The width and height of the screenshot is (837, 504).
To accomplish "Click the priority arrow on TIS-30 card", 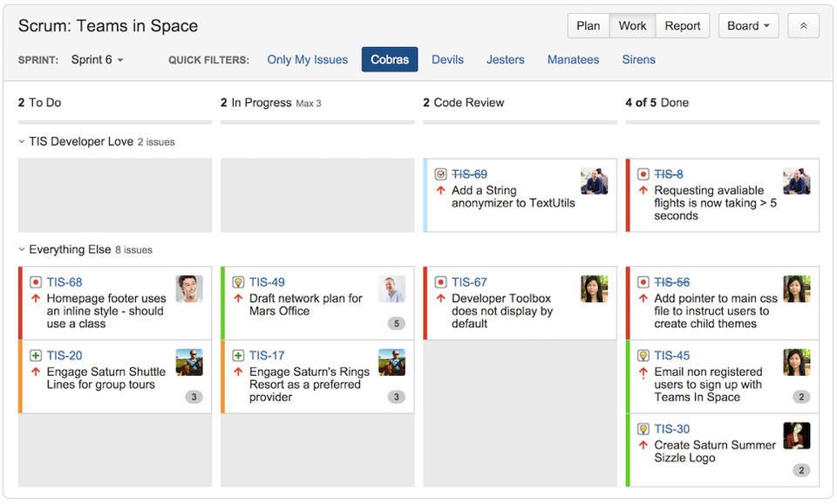I will [x=643, y=445].
